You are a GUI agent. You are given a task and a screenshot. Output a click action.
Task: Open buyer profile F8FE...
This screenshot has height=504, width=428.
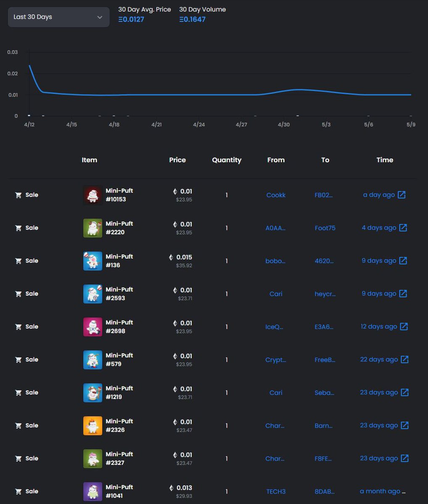click(323, 459)
